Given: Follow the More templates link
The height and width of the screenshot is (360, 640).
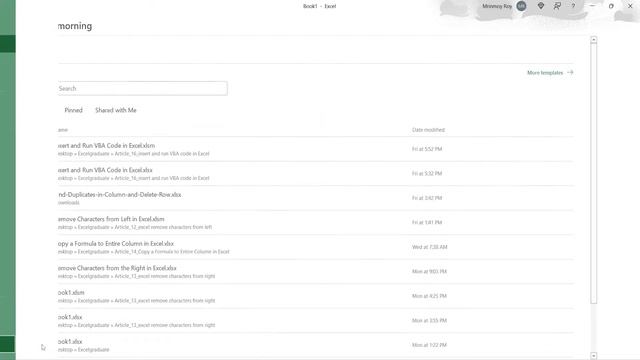Looking at the screenshot, I should (550, 73).
